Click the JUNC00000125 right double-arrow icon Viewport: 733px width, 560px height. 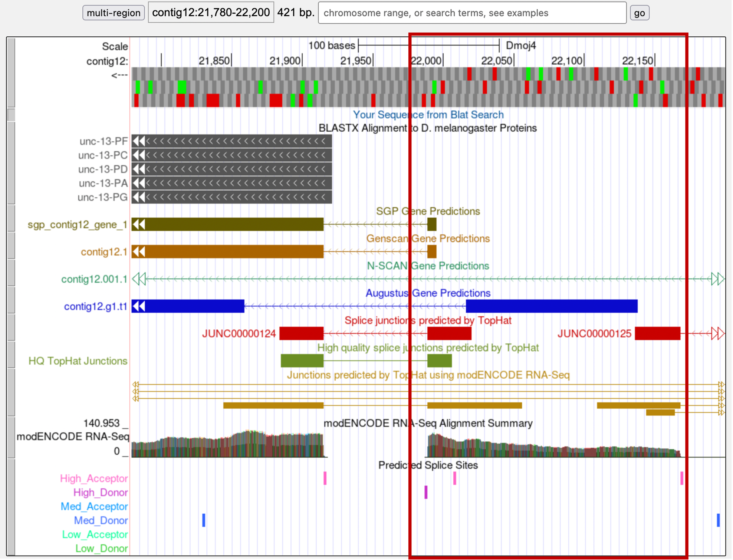(x=718, y=333)
